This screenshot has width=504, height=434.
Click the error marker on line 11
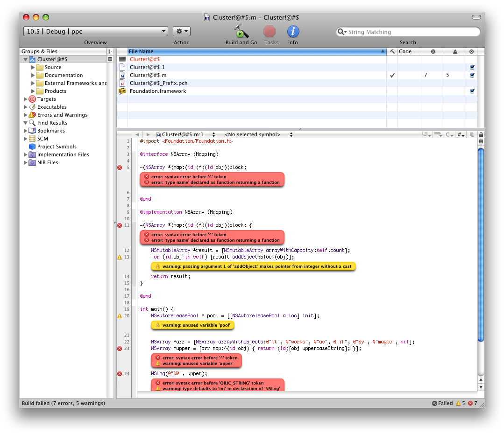pos(120,225)
